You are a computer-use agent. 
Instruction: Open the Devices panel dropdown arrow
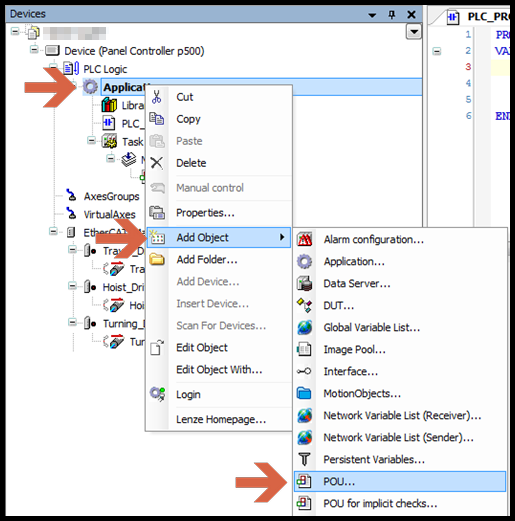[x=373, y=15]
